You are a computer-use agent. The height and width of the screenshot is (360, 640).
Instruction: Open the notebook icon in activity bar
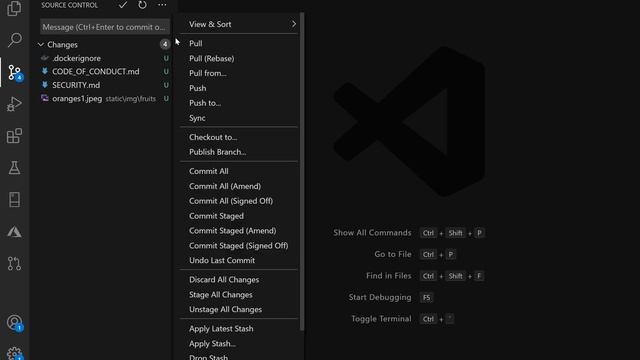pyautogui.click(x=14, y=200)
